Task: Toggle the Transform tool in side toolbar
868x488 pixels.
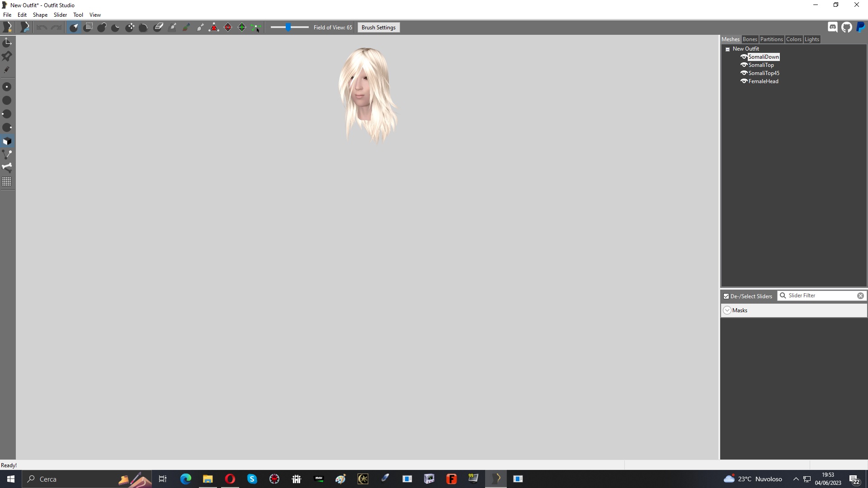Action: (x=7, y=42)
